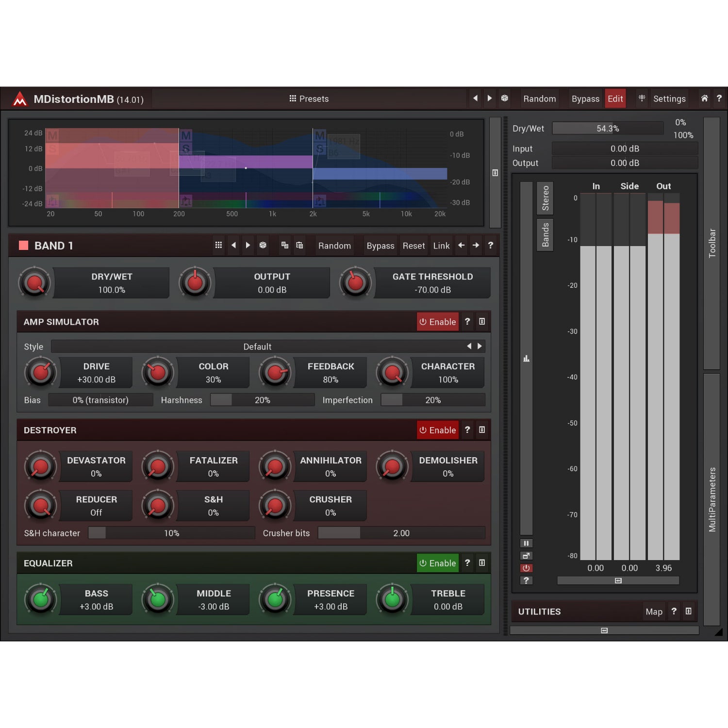Open the Presets menu
The width and height of the screenshot is (728, 728).
[309, 99]
